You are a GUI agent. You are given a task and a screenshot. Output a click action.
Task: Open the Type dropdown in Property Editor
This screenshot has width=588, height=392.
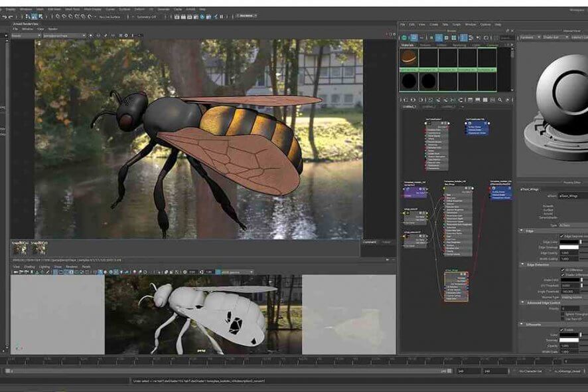573,225
